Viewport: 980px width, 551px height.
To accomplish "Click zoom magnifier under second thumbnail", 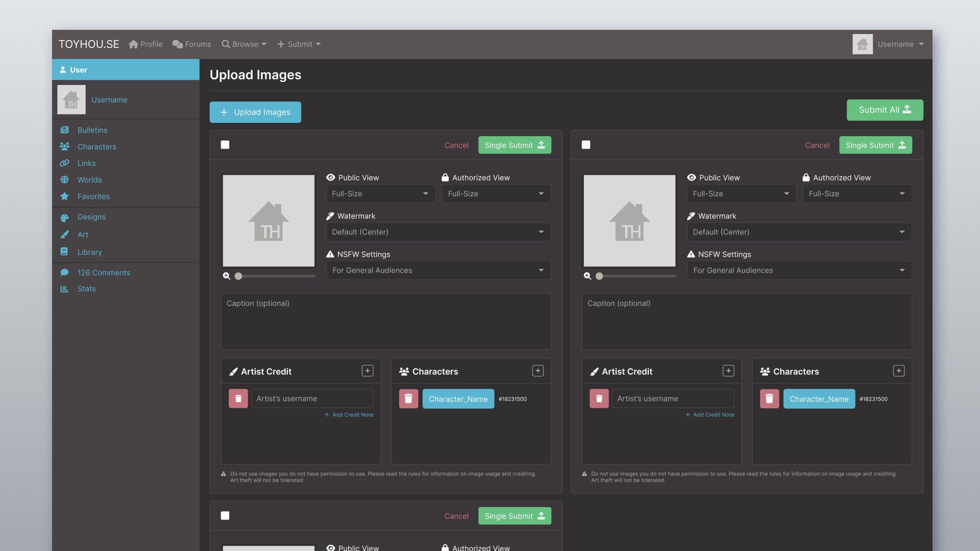I will (x=588, y=276).
